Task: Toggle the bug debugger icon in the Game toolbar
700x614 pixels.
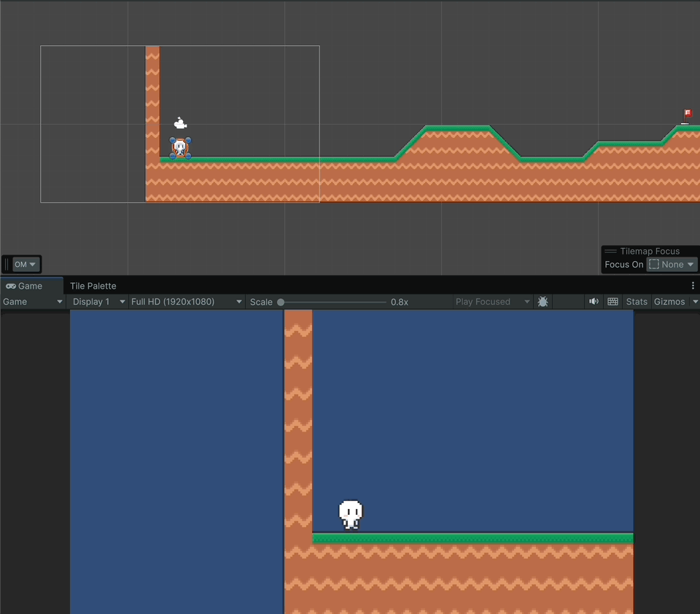Action: click(x=542, y=302)
